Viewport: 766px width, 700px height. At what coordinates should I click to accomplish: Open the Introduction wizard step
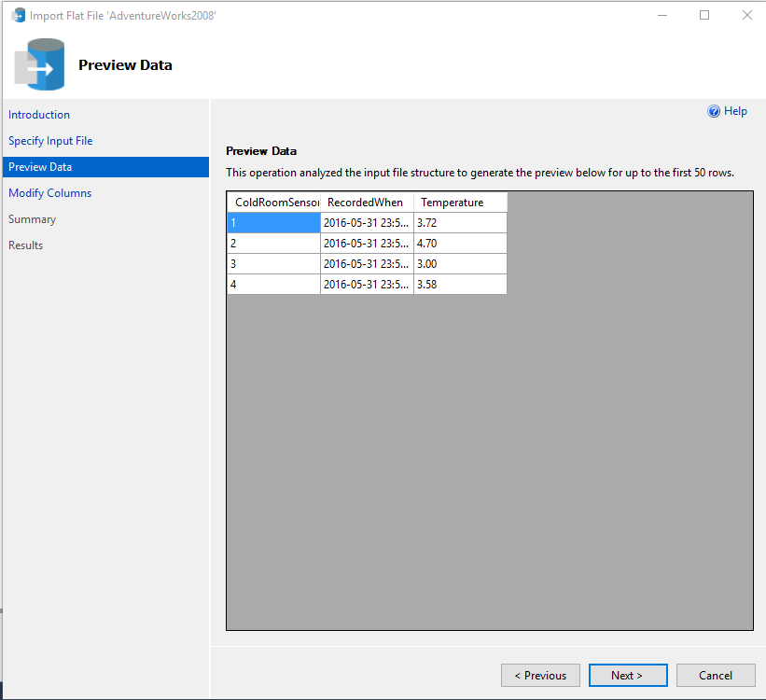[x=39, y=115]
